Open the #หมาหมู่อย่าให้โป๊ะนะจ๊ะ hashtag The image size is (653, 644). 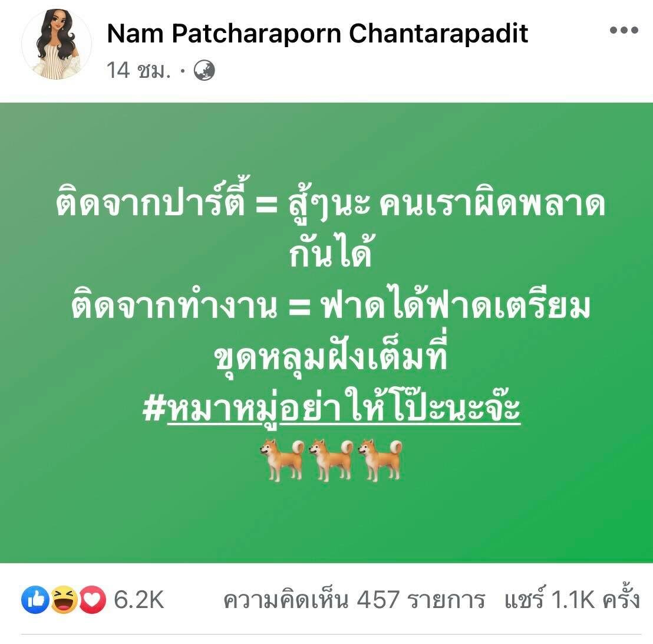tap(331, 406)
